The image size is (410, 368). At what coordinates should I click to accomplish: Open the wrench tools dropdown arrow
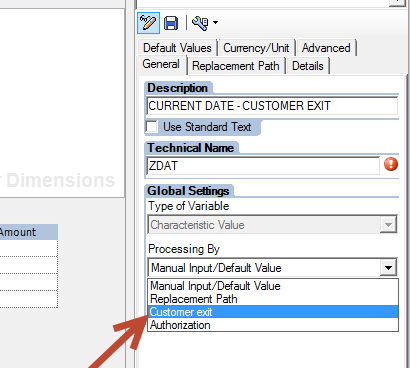click(215, 23)
